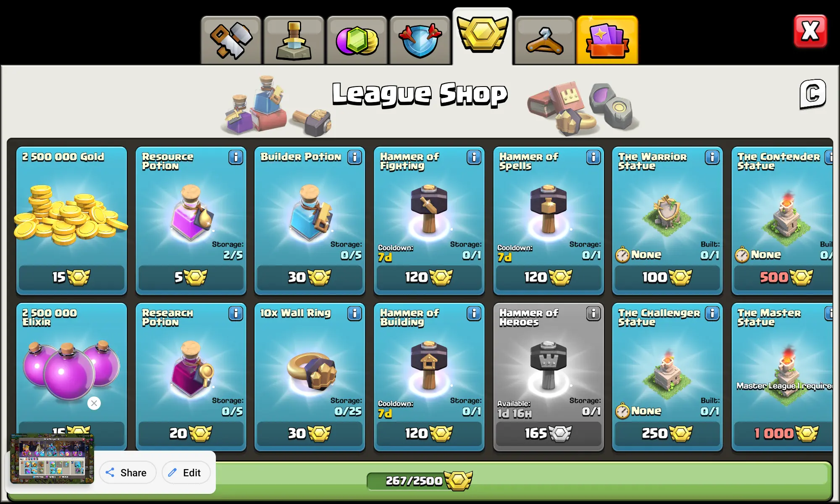Dismiss the screenshot preview with the X
Image resolution: width=840 pixels, height=504 pixels.
point(94,403)
